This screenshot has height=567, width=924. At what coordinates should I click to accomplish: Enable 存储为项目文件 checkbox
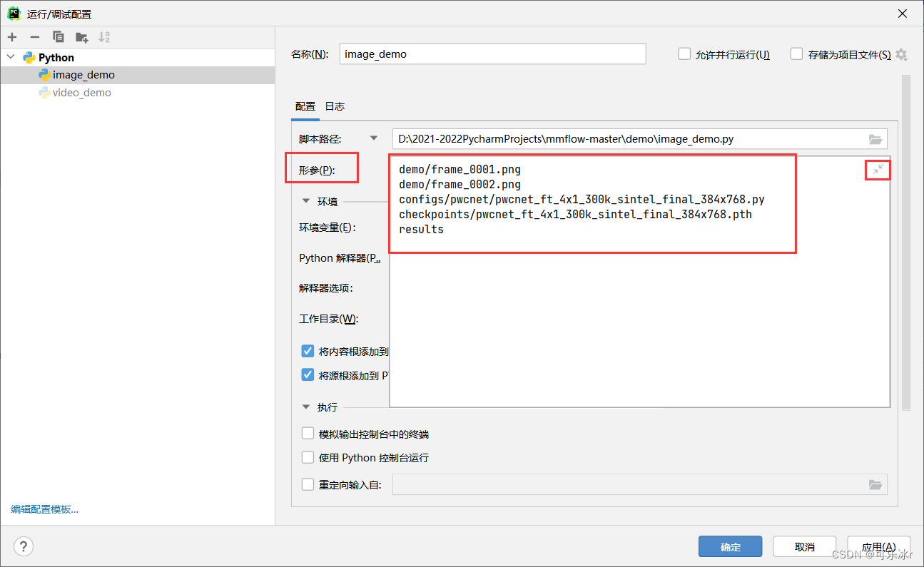point(796,53)
